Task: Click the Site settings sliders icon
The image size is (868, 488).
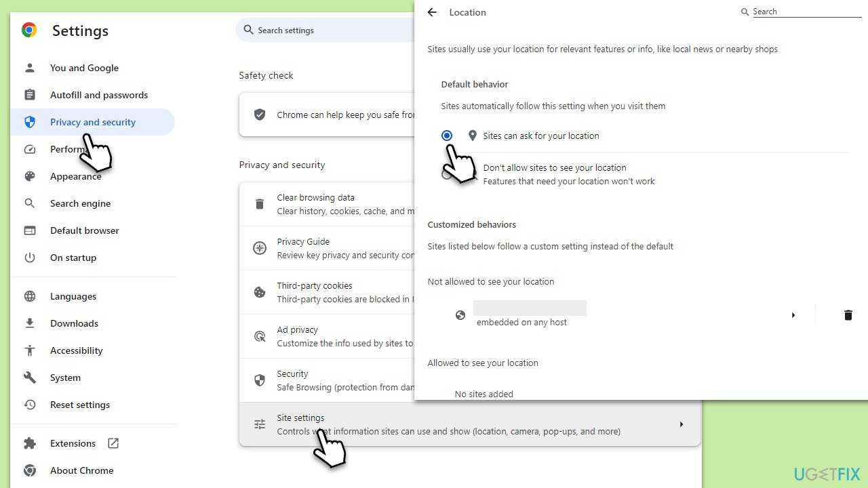Action: point(259,424)
